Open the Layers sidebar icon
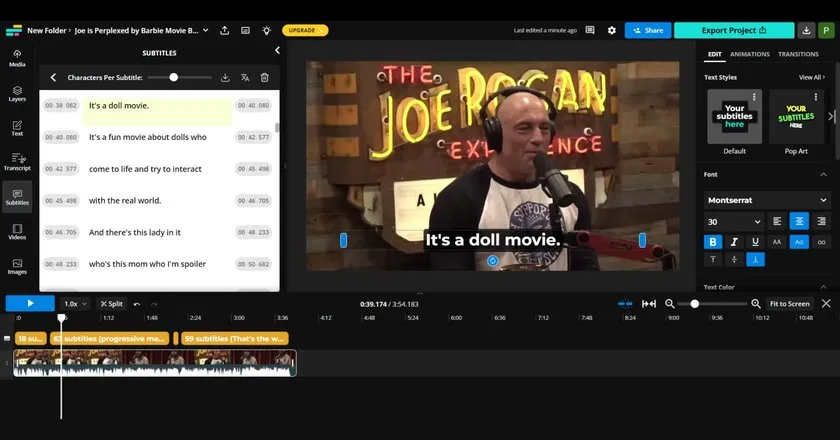 tap(17, 93)
